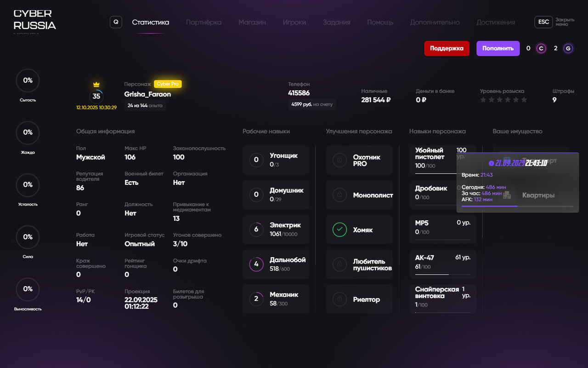Click the AFK: 132 мин overlay text
588x368 pixels.
click(477, 200)
